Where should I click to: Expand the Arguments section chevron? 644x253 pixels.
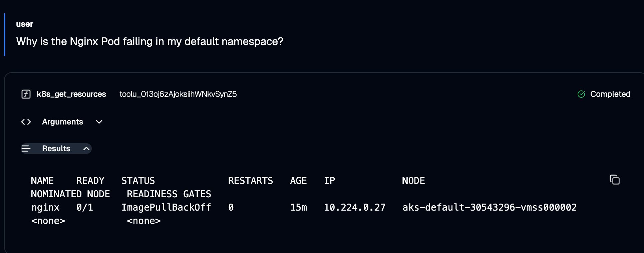tap(99, 122)
